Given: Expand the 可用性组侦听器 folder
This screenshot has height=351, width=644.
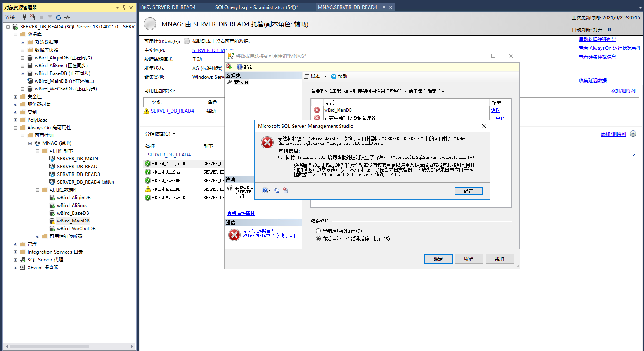Looking at the screenshot, I should (37, 236).
